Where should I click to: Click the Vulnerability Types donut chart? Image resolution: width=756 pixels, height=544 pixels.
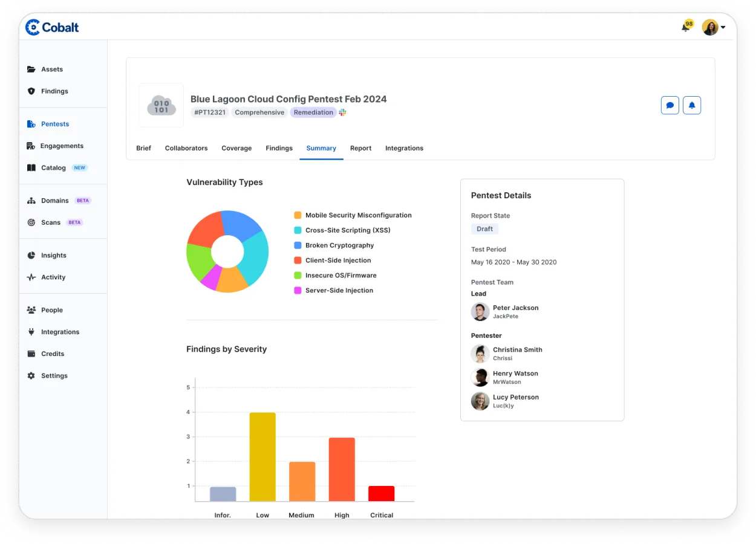[x=227, y=251]
